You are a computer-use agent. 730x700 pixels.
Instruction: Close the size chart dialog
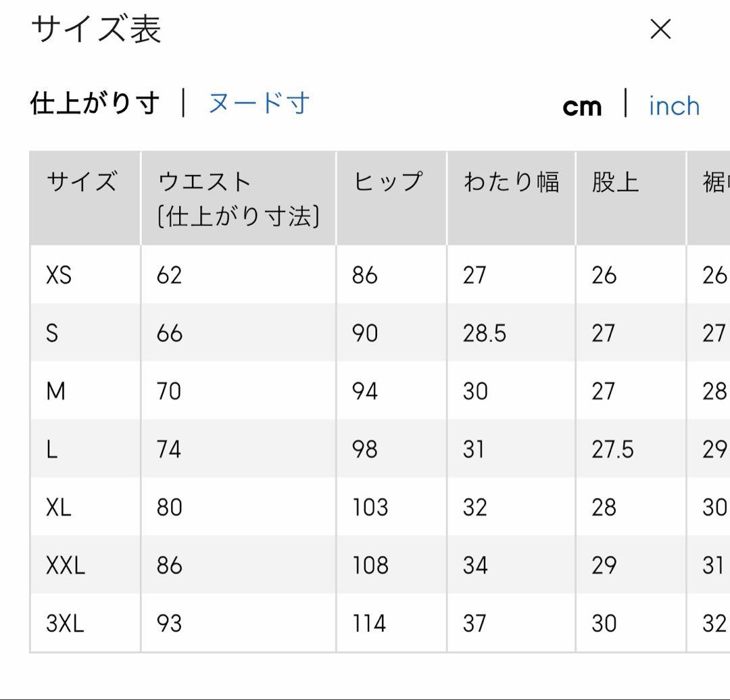point(660,29)
